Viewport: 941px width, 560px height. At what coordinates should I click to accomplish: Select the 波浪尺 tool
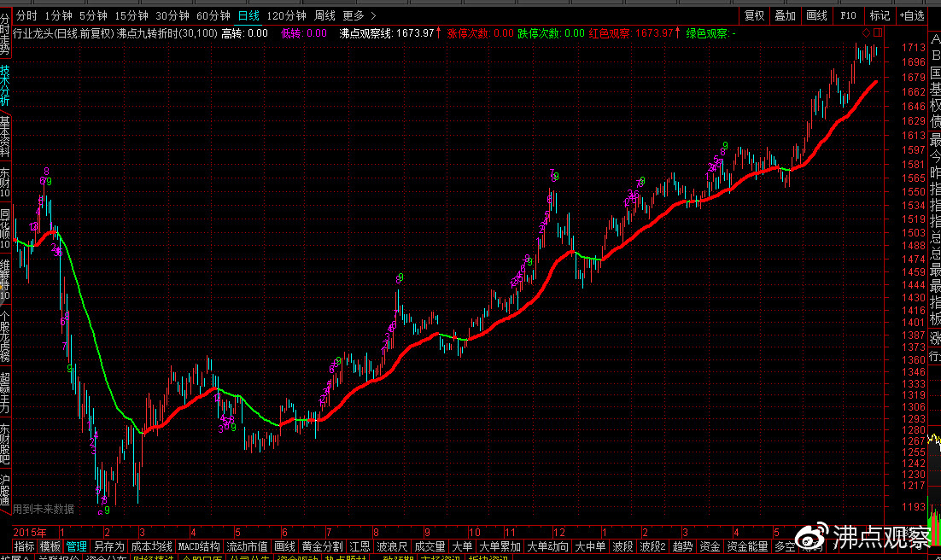click(x=392, y=547)
